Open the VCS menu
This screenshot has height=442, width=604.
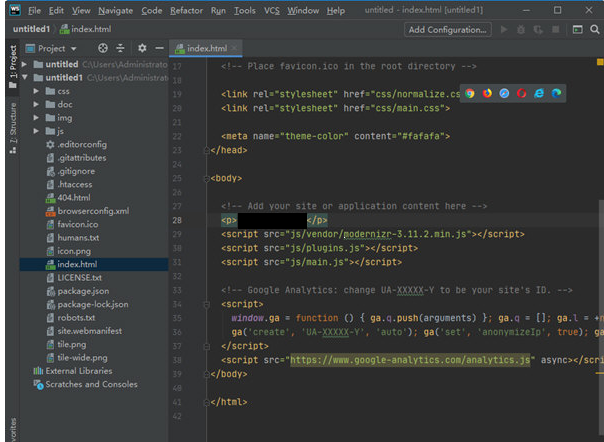(272, 10)
